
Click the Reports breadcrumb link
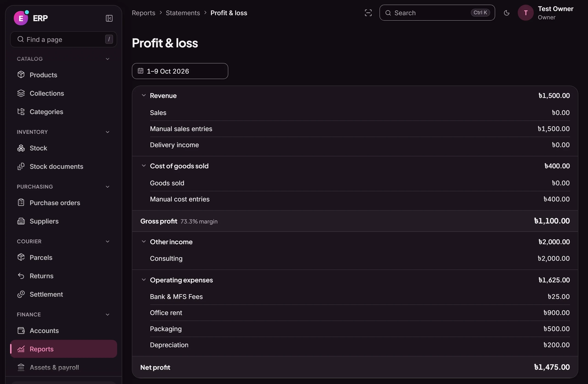[144, 13]
